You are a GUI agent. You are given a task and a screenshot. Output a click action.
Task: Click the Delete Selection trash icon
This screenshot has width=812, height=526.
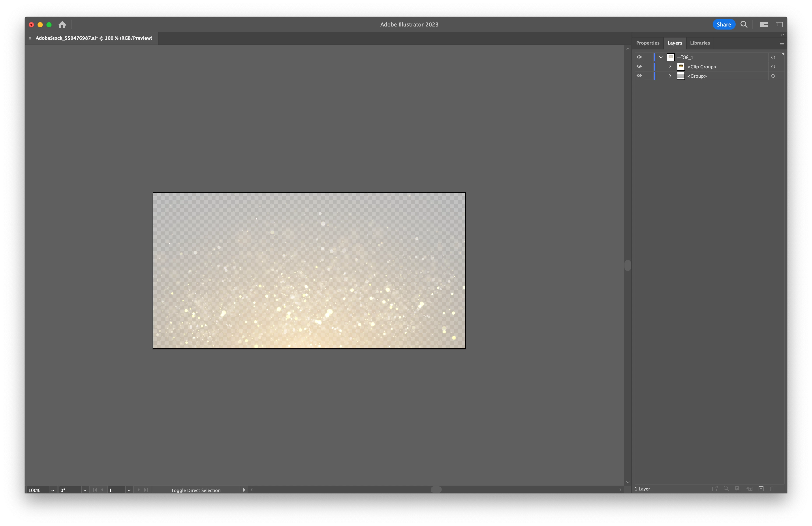click(x=772, y=489)
